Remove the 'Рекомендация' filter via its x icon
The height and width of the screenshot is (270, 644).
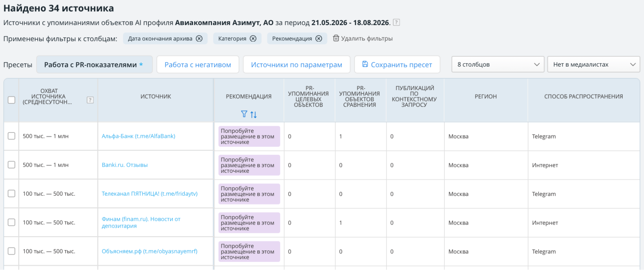[x=319, y=39]
